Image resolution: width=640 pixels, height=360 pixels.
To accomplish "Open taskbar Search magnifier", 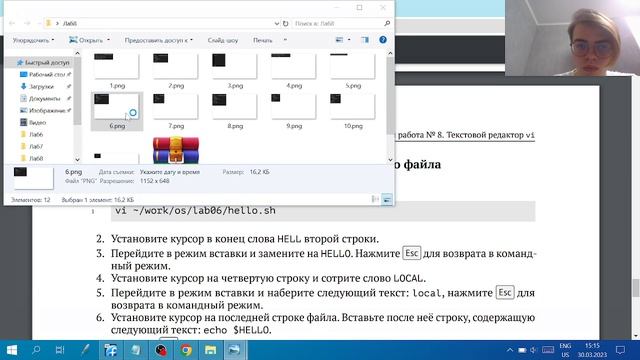I will 36,350.
